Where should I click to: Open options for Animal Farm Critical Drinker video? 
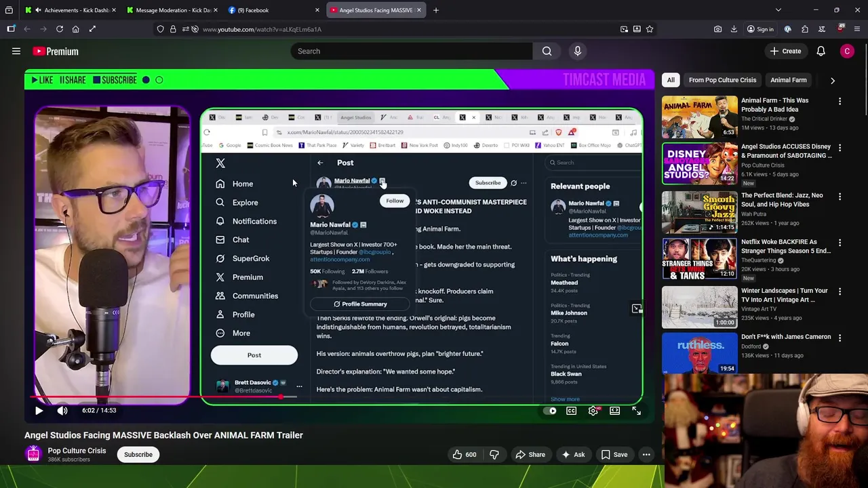pyautogui.click(x=840, y=101)
